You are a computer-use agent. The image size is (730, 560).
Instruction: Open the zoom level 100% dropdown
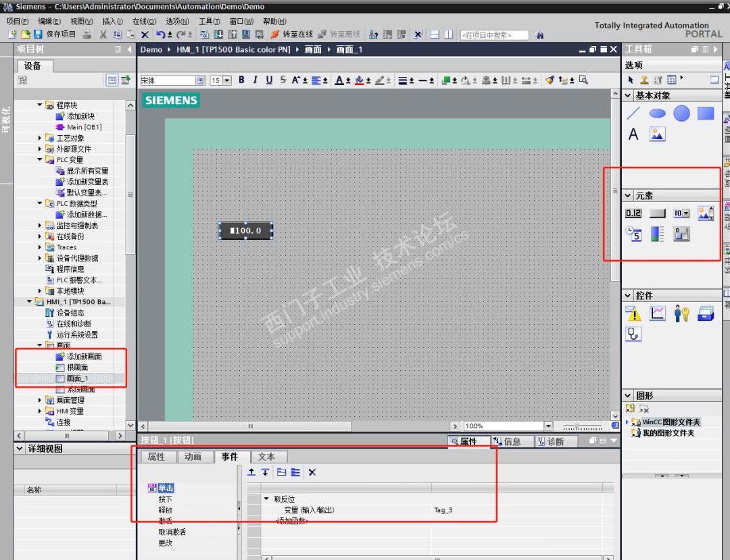(548, 426)
